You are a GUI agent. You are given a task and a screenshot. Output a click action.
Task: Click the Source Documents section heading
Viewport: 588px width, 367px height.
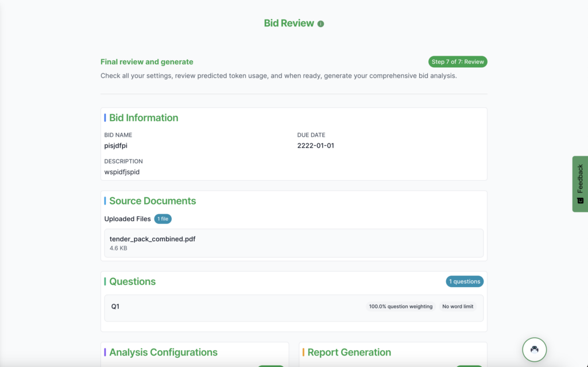pos(152,201)
